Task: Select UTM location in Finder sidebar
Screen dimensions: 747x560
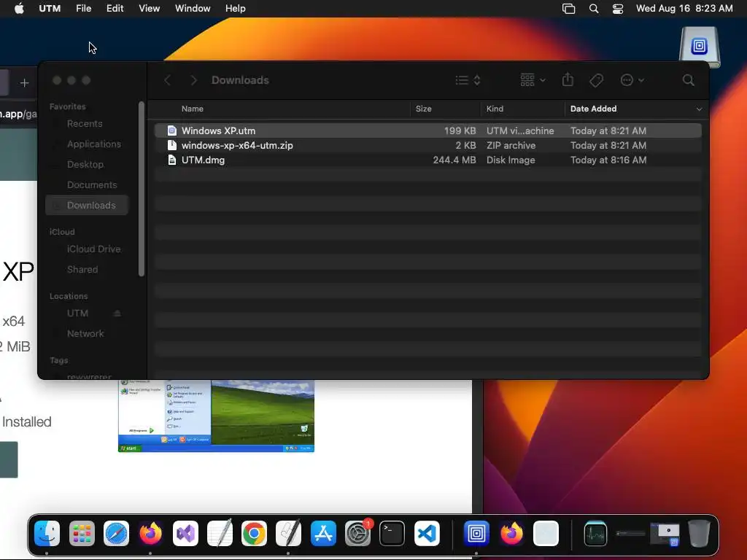Action: coord(77,314)
